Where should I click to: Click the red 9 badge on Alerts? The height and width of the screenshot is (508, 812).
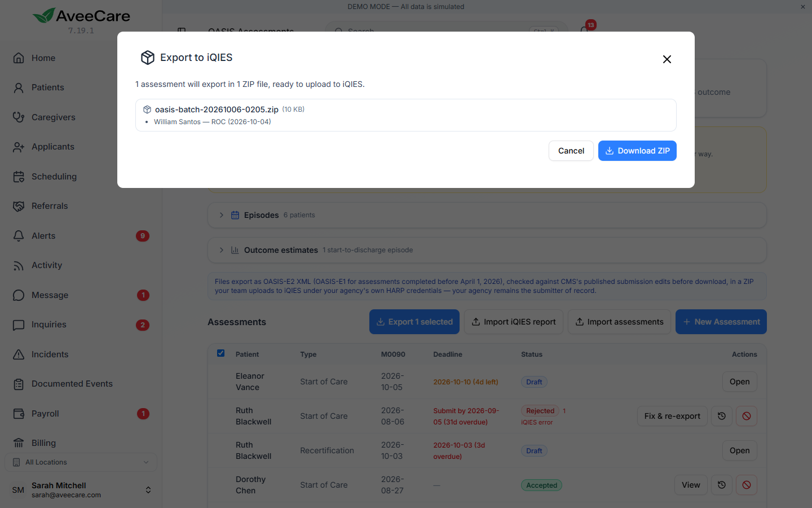(143, 236)
